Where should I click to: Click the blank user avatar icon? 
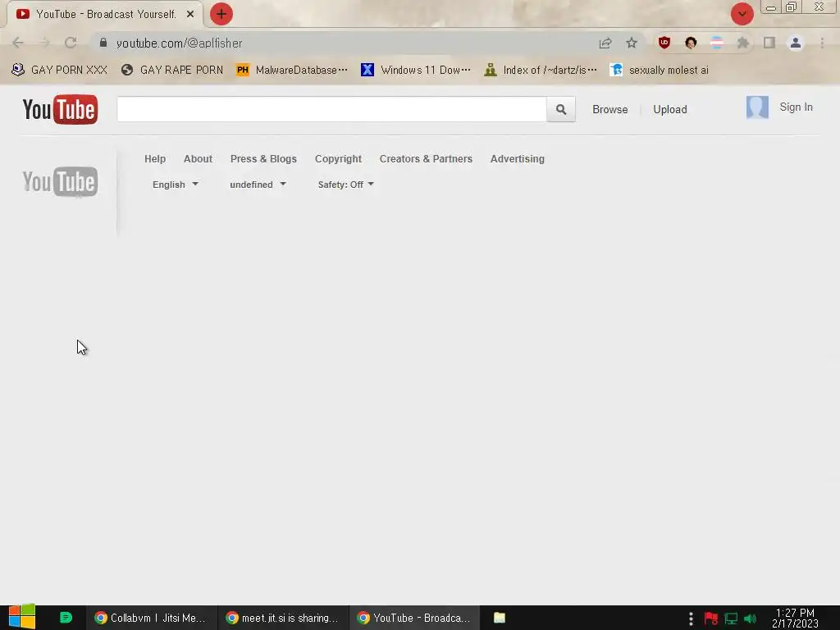[757, 107]
